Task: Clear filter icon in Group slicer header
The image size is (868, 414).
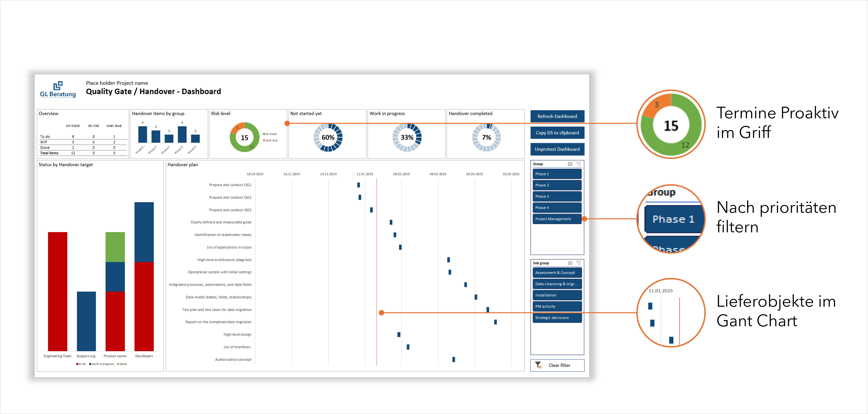Action: [579, 164]
